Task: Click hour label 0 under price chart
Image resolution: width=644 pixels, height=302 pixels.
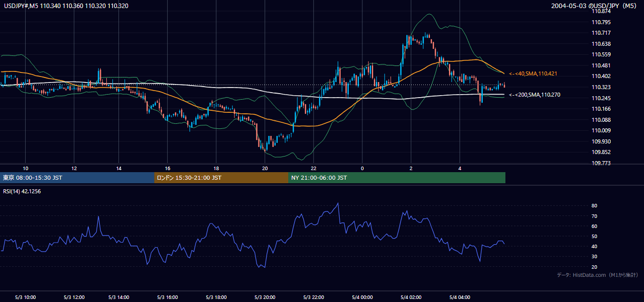Action: (362, 168)
